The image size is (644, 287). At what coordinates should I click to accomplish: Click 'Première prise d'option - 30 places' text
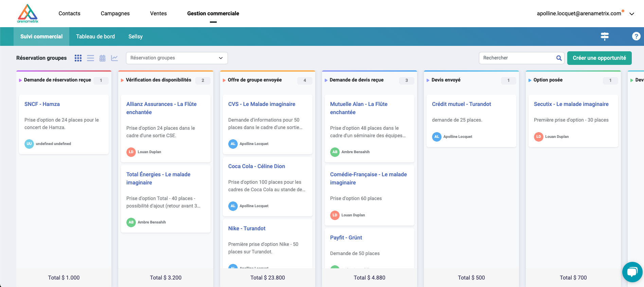(x=571, y=120)
